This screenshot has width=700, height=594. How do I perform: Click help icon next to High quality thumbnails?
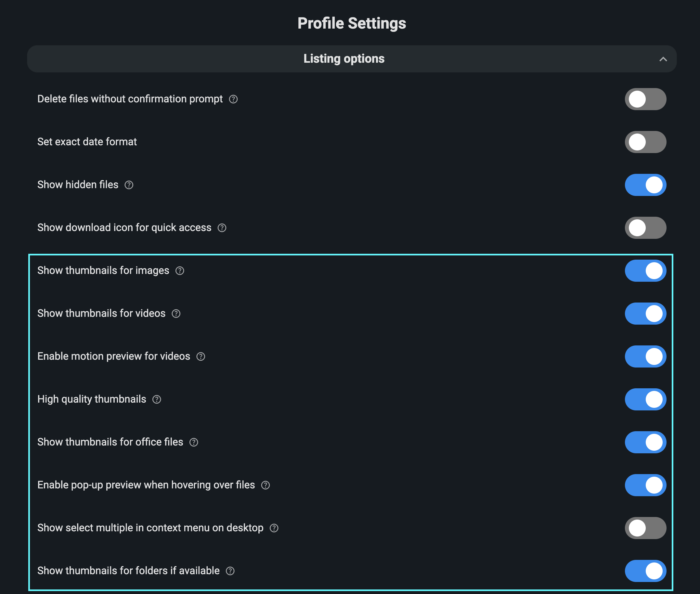click(x=157, y=399)
